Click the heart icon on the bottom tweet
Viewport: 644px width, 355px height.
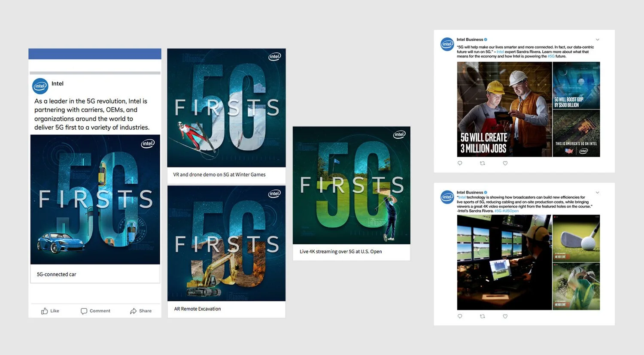505,316
